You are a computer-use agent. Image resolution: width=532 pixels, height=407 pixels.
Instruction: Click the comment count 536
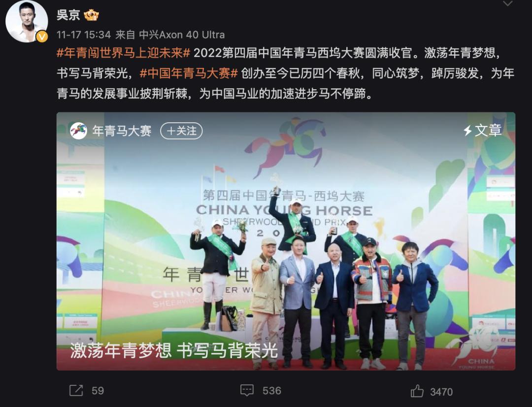pos(272,391)
